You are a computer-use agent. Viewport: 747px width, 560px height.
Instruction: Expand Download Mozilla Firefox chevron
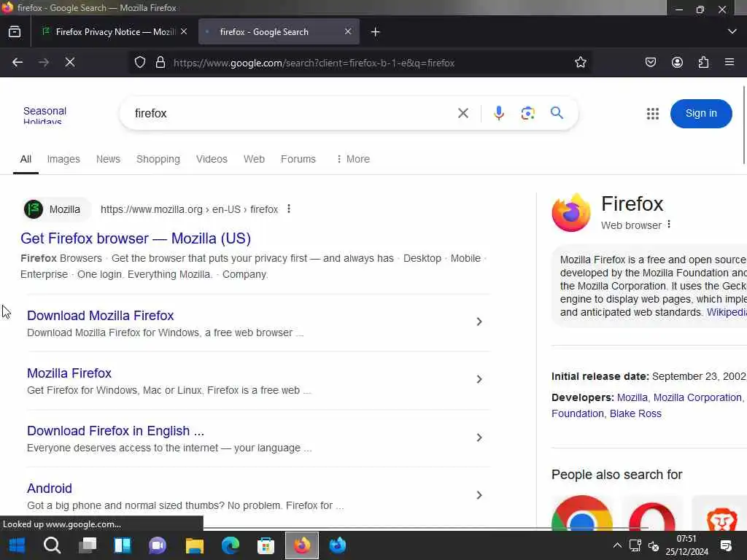479,322
